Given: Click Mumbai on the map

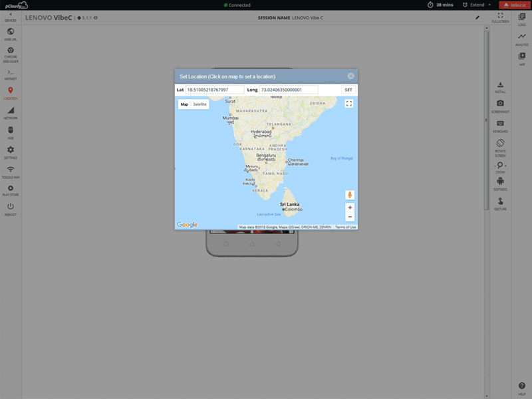Looking at the screenshot, I should [230, 118].
